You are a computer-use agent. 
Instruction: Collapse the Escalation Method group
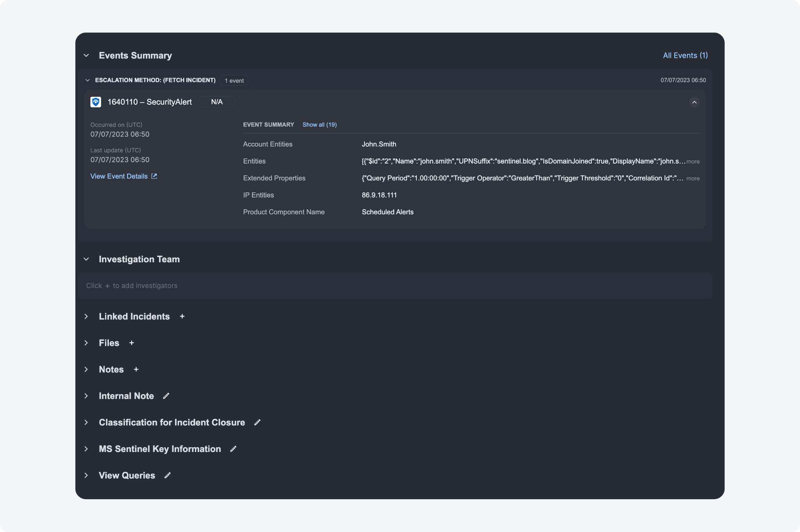pos(87,80)
